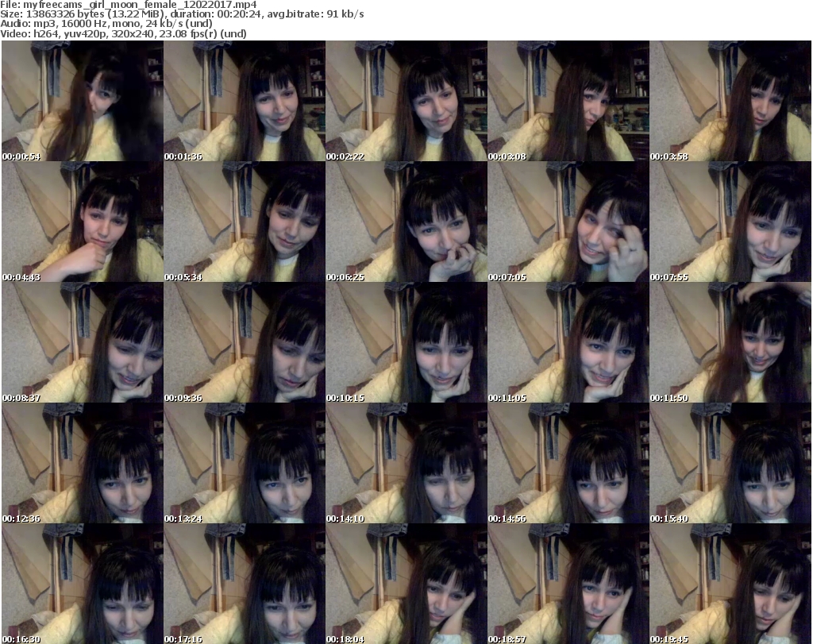Select thumbnail frame at 00:01:36
The width and height of the screenshot is (813, 644).
point(245,101)
